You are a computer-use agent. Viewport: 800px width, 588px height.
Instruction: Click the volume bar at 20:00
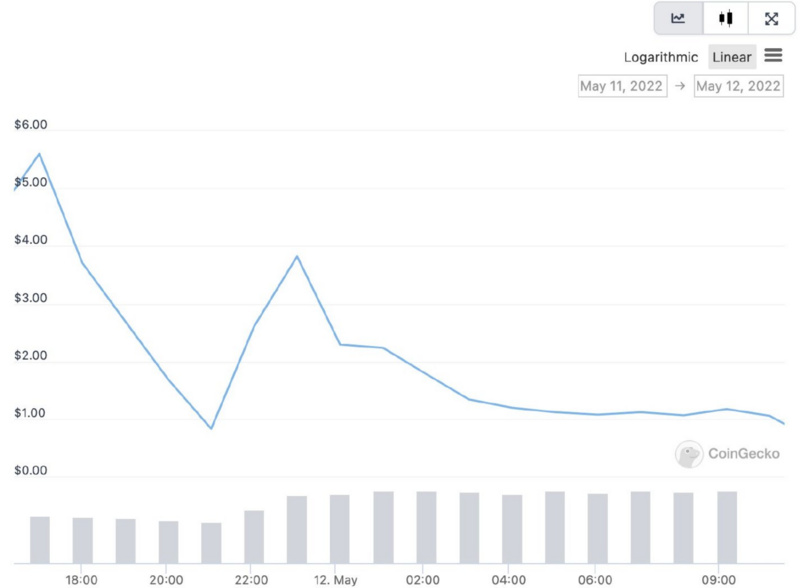click(x=168, y=542)
